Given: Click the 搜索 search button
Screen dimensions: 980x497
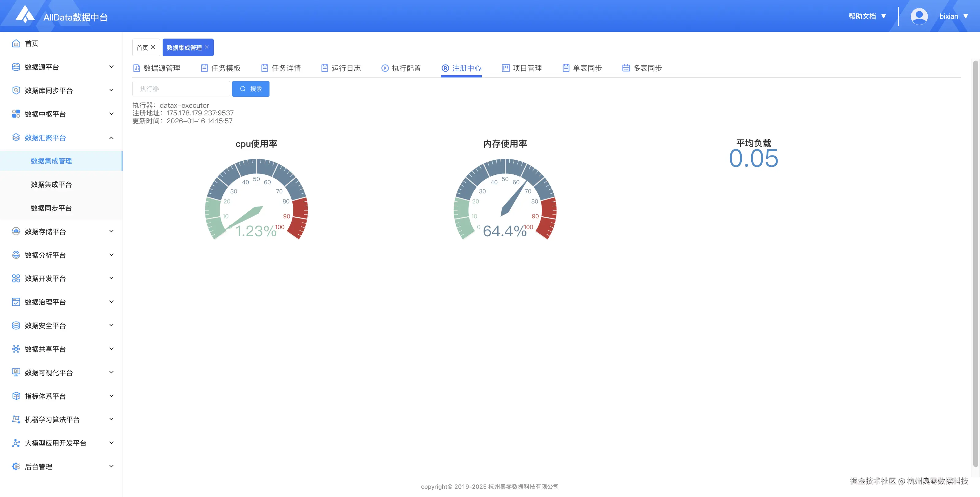Looking at the screenshot, I should point(251,89).
